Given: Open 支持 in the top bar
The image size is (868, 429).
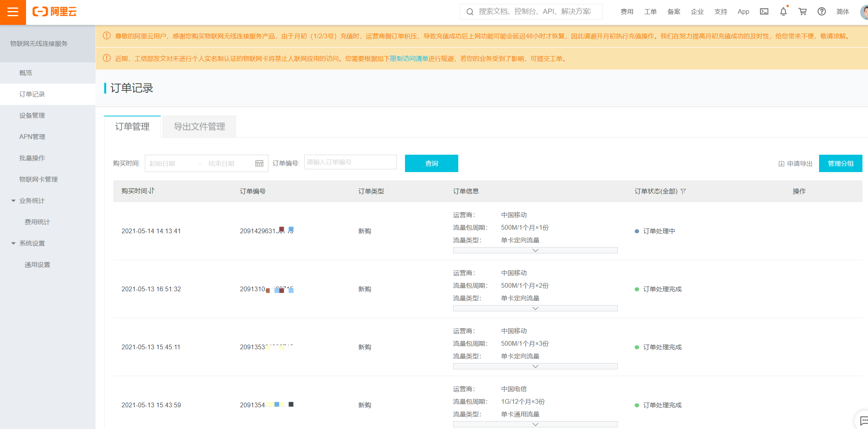Looking at the screenshot, I should [x=721, y=12].
